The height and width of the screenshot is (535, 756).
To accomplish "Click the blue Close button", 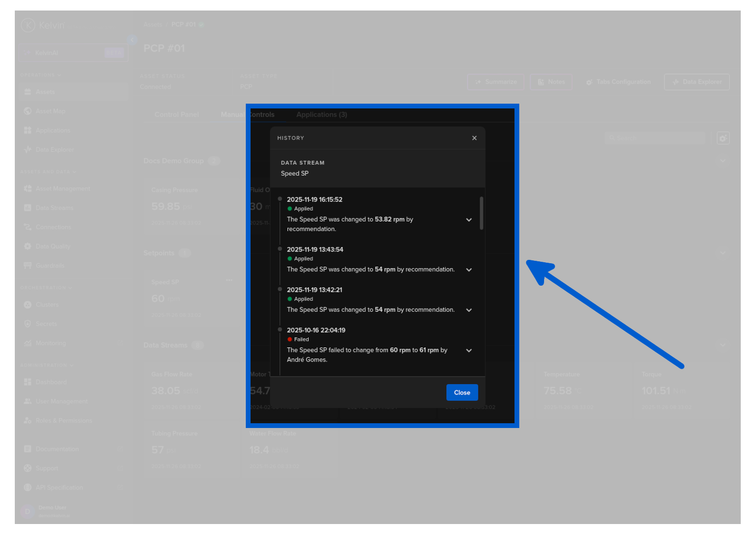I will [x=462, y=393].
